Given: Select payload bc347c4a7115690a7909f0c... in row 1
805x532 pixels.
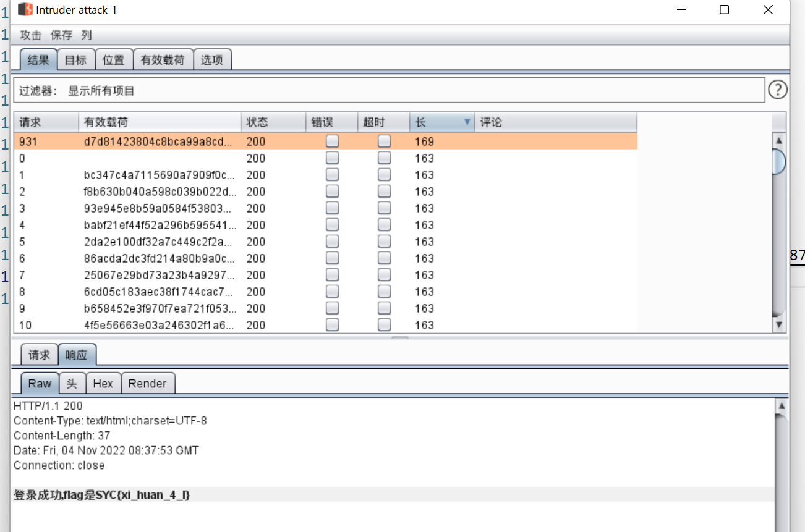Looking at the screenshot, I should (160, 175).
